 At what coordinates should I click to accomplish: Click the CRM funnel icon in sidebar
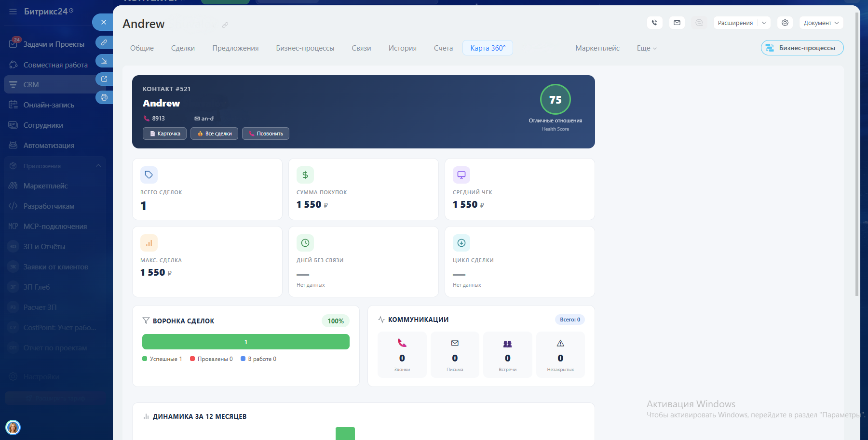tap(14, 85)
